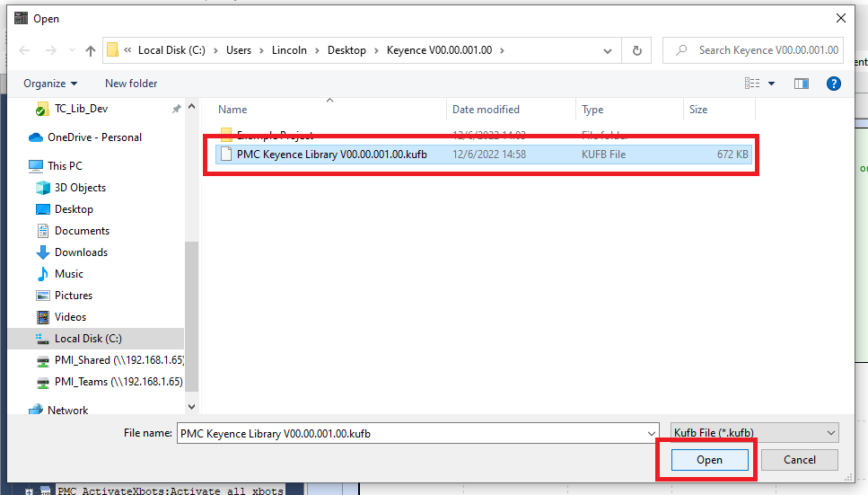This screenshot has width=868, height=495.
Task: Click the change view layout icon
Action: tap(752, 84)
